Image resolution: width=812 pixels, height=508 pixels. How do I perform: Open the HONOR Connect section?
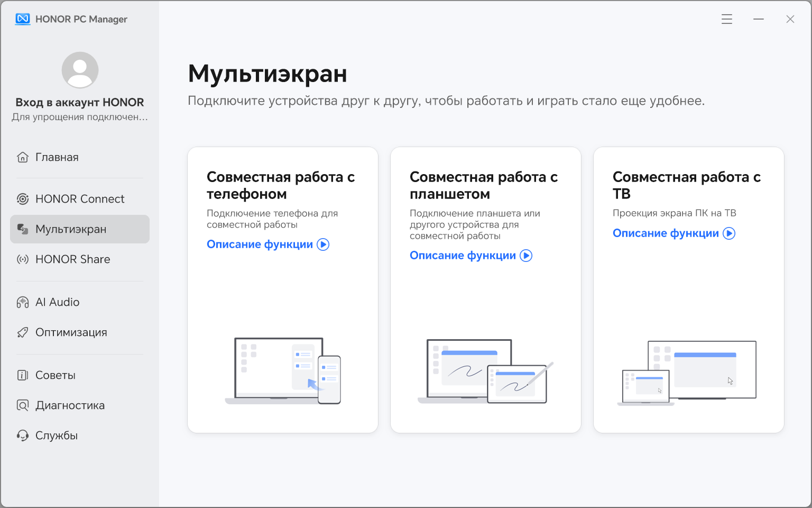coord(80,199)
